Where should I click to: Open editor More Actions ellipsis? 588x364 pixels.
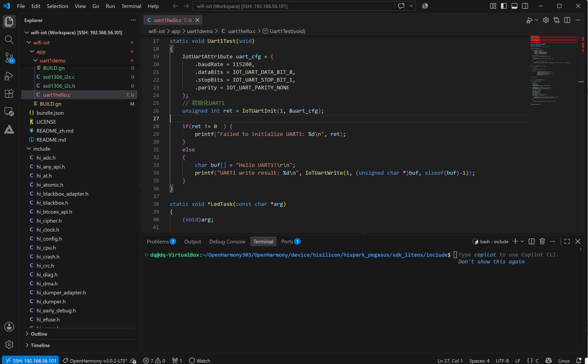pyautogui.click(x=578, y=20)
